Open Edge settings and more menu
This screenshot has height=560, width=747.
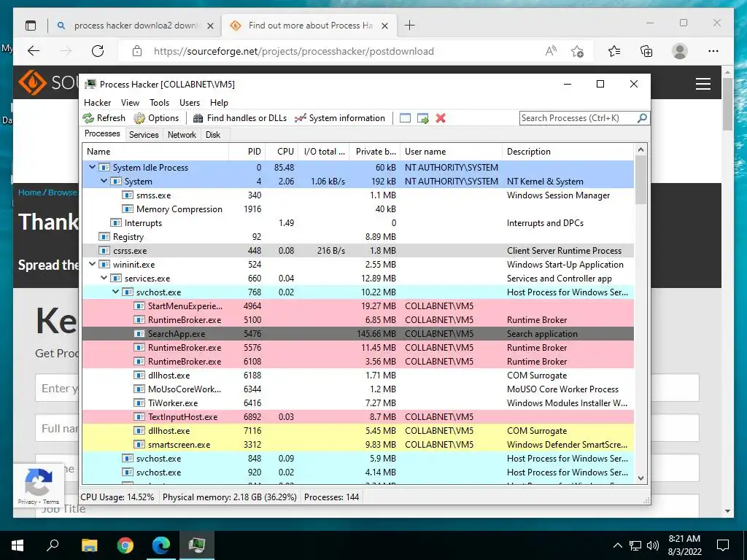tap(713, 51)
